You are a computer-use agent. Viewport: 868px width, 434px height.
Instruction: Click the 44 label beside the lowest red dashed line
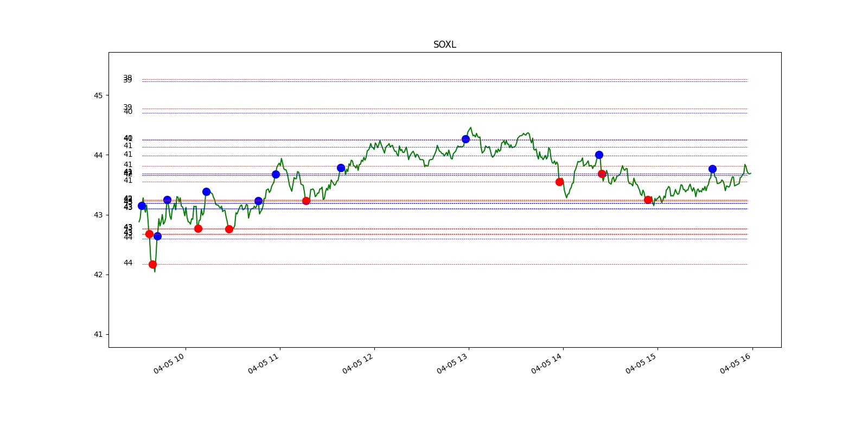coord(128,263)
